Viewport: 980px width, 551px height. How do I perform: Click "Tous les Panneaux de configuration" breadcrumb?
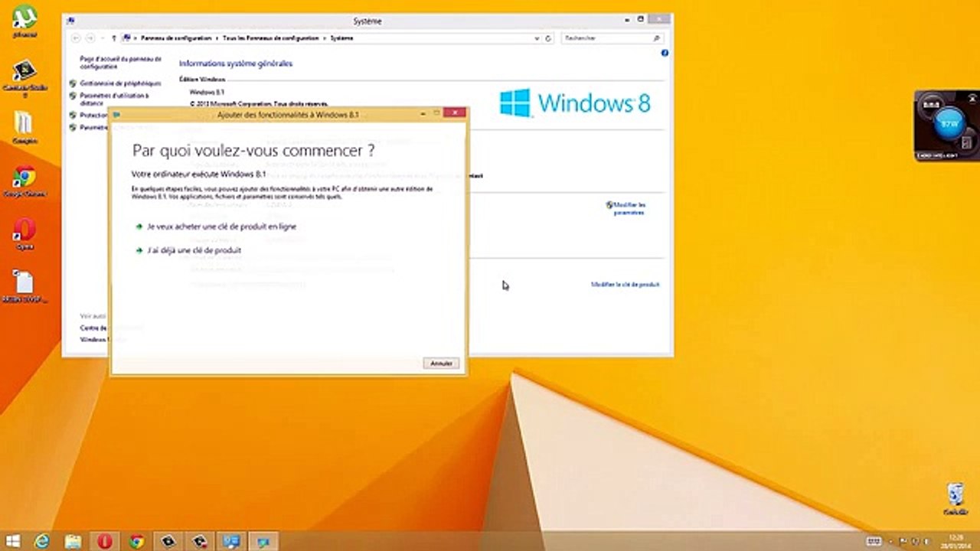(x=272, y=37)
